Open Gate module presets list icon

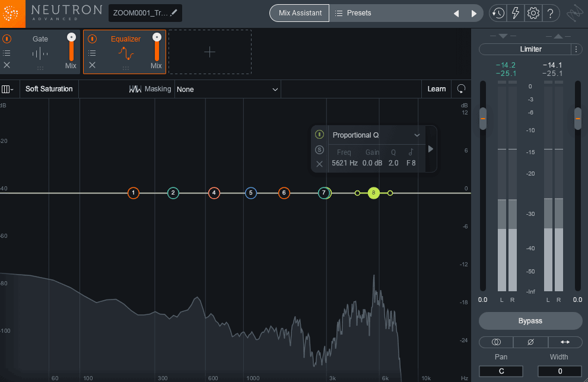pos(7,53)
